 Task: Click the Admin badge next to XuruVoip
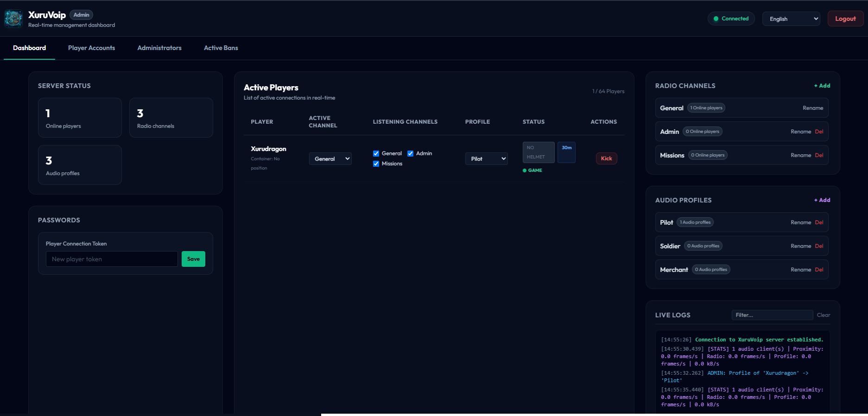[x=81, y=15]
